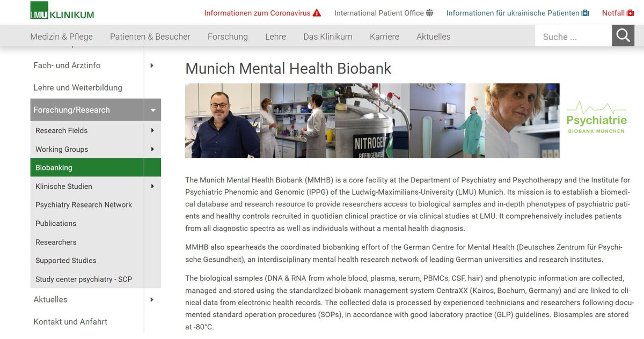
Task: Open Informationen zum Coronavirus link
Action: (257, 13)
